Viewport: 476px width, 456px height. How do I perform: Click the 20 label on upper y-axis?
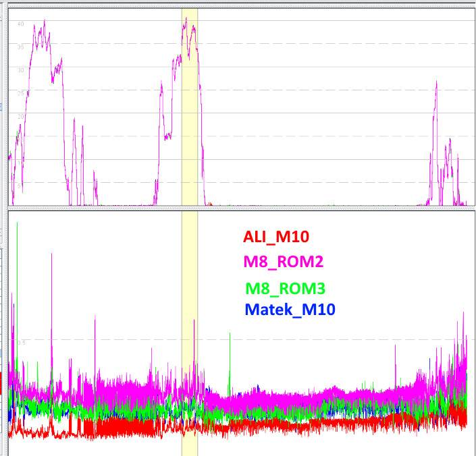coord(21,116)
